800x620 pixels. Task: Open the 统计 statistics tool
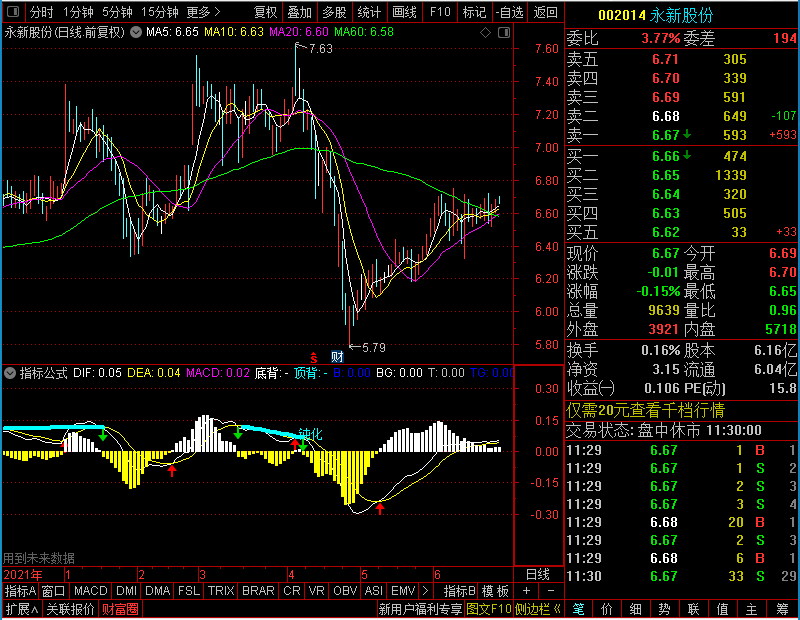[369, 12]
